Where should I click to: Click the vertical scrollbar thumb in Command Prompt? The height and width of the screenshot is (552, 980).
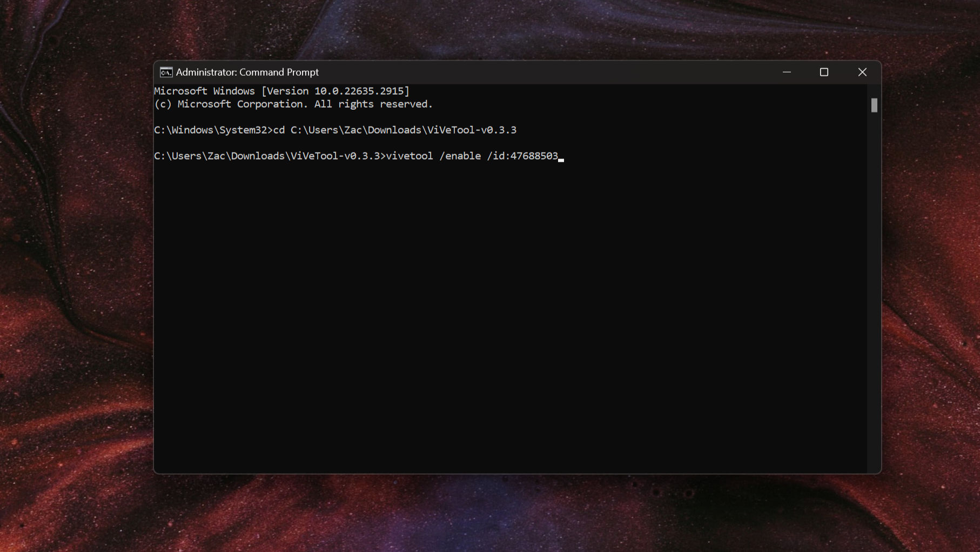874,105
